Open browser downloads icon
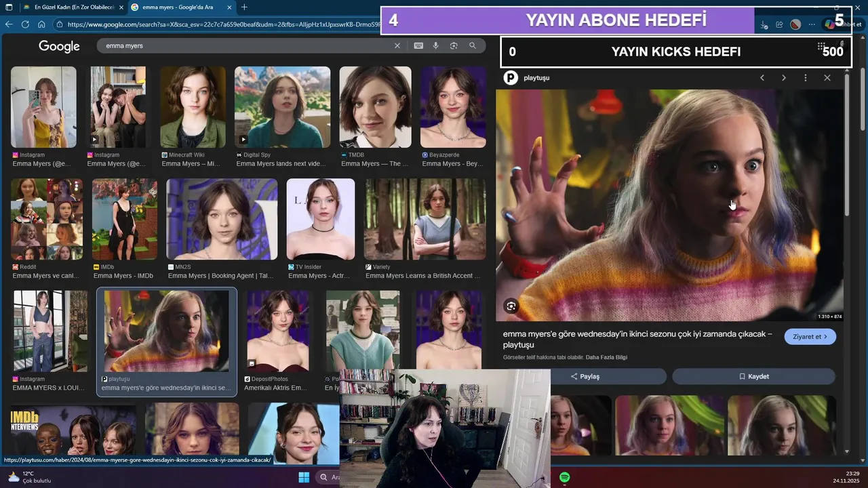The height and width of the screenshot is (488, 868). click(x=764, y=25)
